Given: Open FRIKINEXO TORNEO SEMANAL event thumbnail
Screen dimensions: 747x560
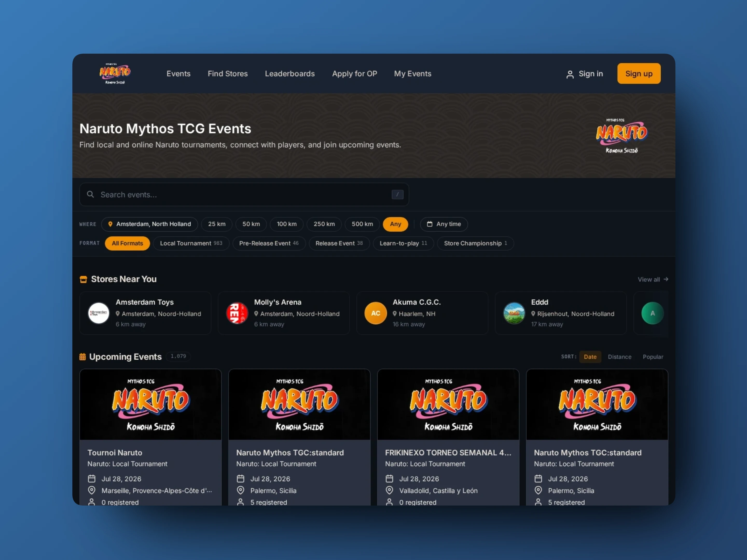Looking at the screenshot, I should [448, 404].
